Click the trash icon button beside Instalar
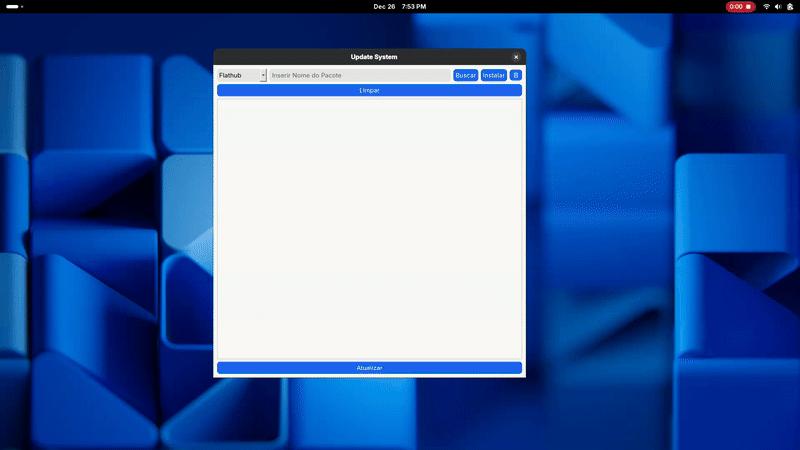The image size is (800, 450). pos(516,75)
